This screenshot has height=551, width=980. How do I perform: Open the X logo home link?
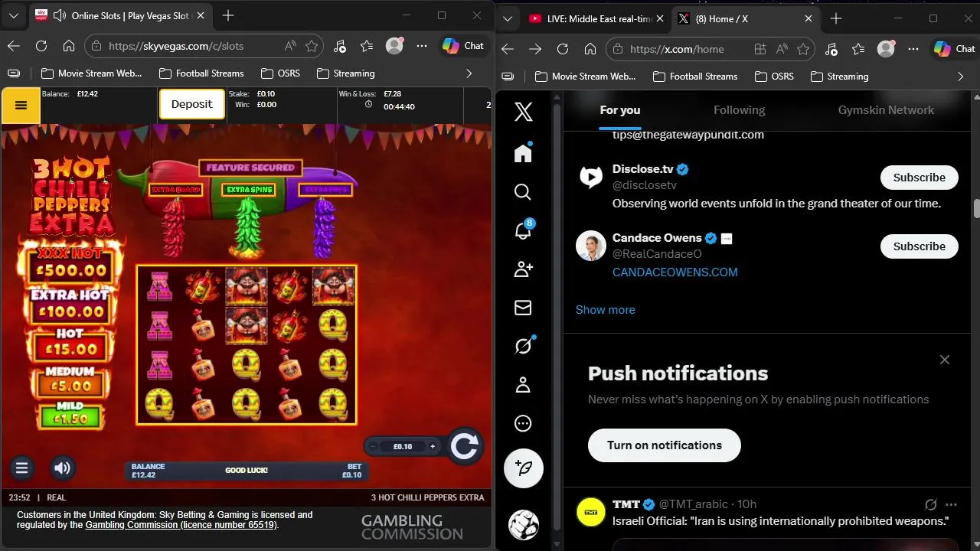[524, 112]
